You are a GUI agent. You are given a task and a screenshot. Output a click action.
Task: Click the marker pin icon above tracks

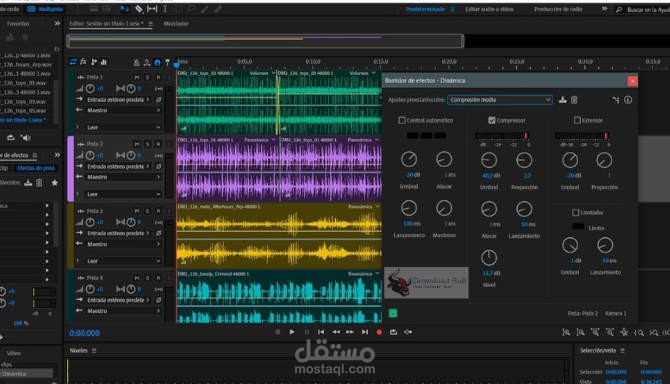(x=168, y=63)
